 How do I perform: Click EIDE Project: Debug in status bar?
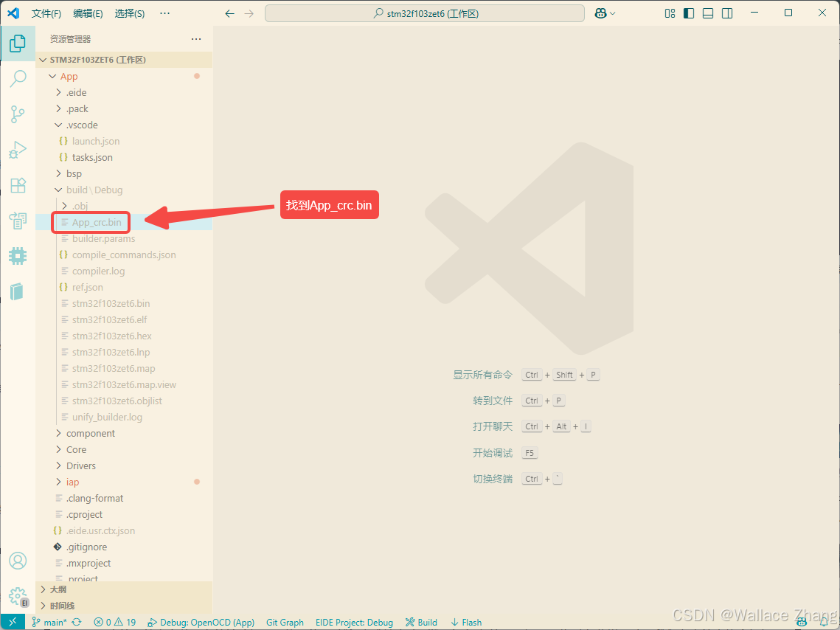coord(354,622)
